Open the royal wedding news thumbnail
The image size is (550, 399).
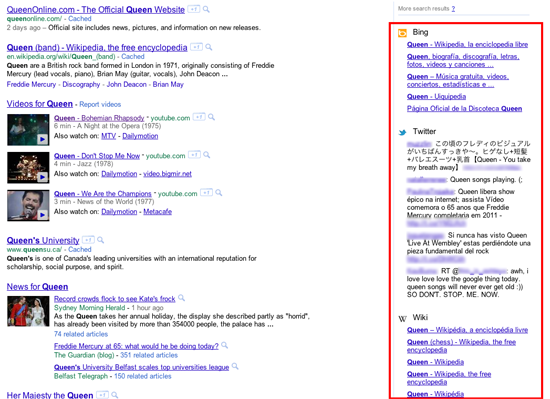point(28,311)
